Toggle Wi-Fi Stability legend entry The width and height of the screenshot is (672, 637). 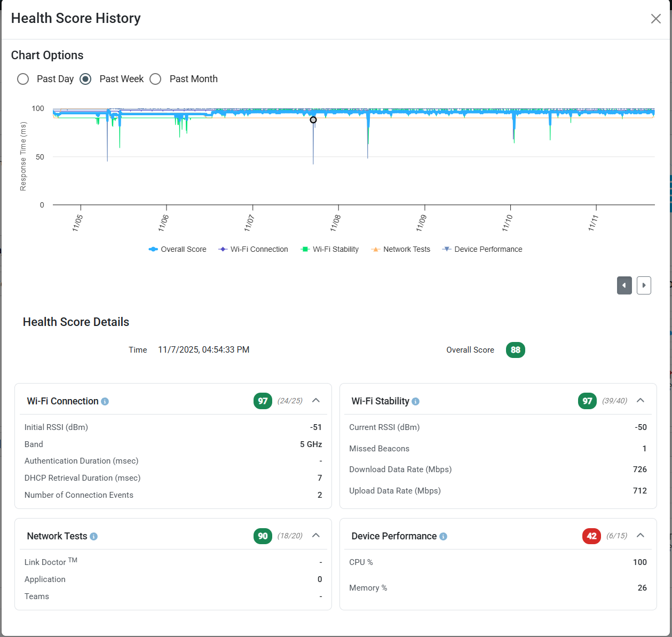pyautogui.click(x=330, y=249)
